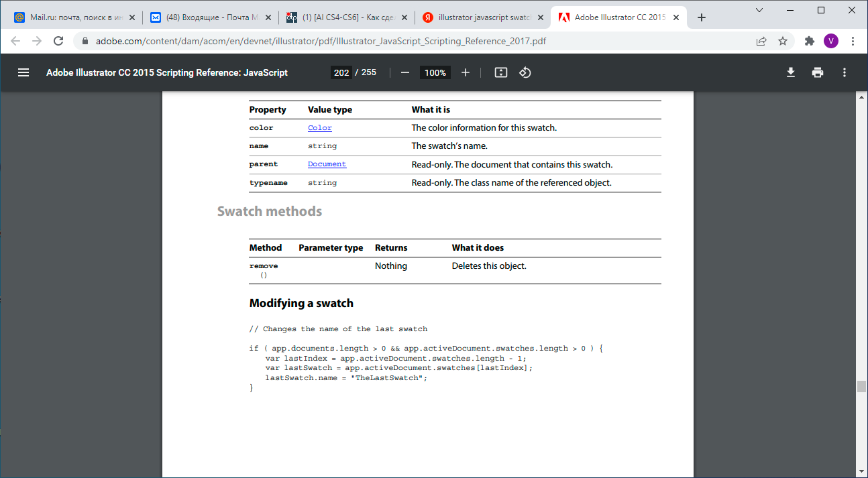Click the 100% zoom level field
Screen dimensions: 868x478
pyautogui.click(x=435, y=72)
